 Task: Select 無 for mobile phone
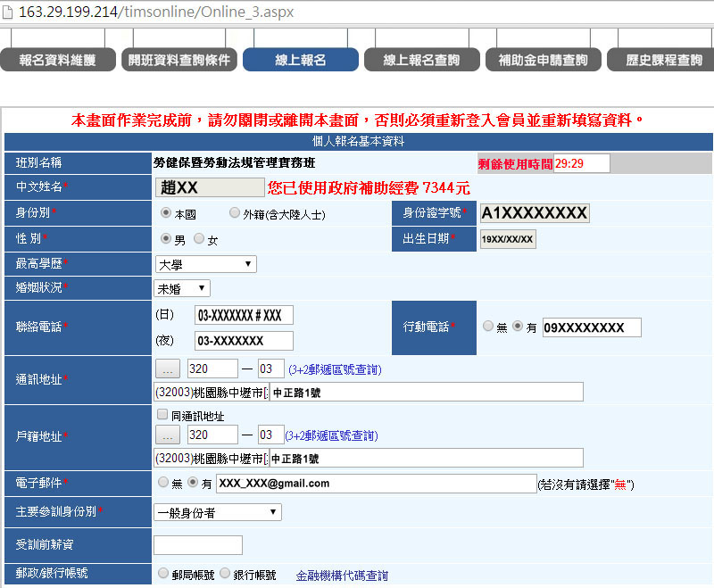488,326
